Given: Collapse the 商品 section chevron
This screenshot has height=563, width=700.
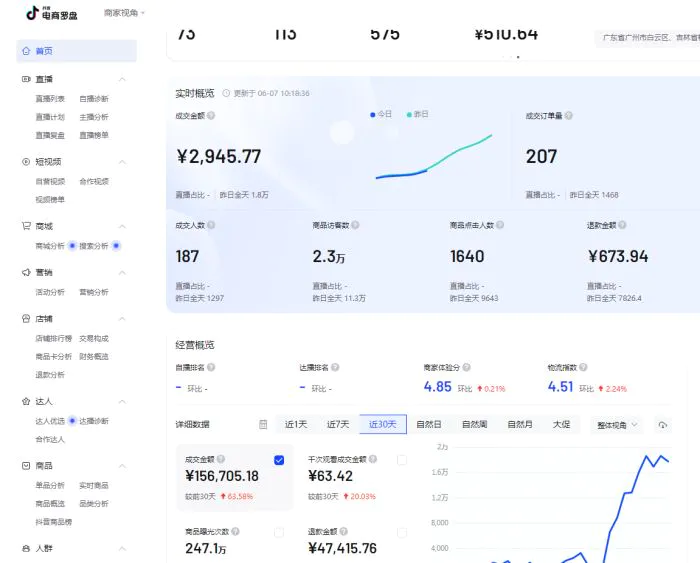Looking at the screenshot, I should 122,466.
